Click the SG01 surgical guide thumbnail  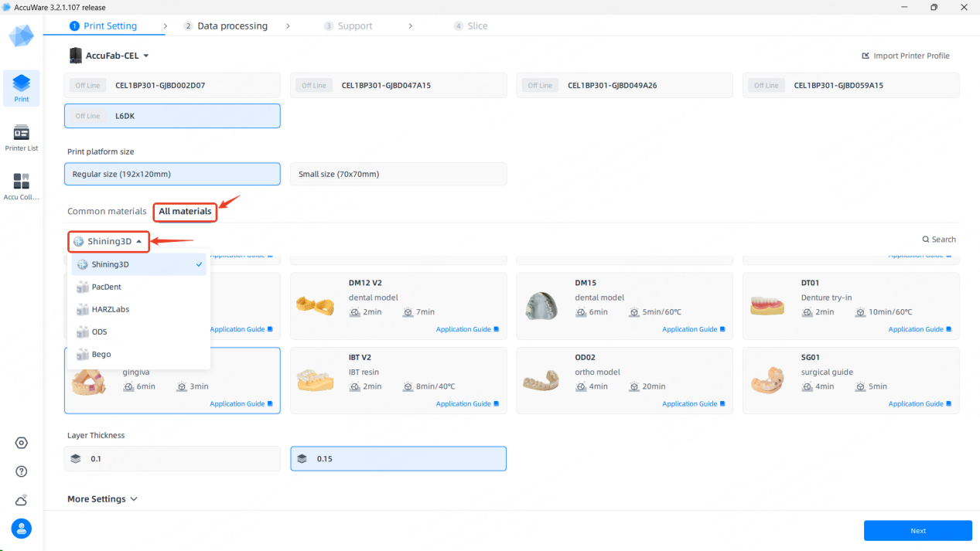767,380
